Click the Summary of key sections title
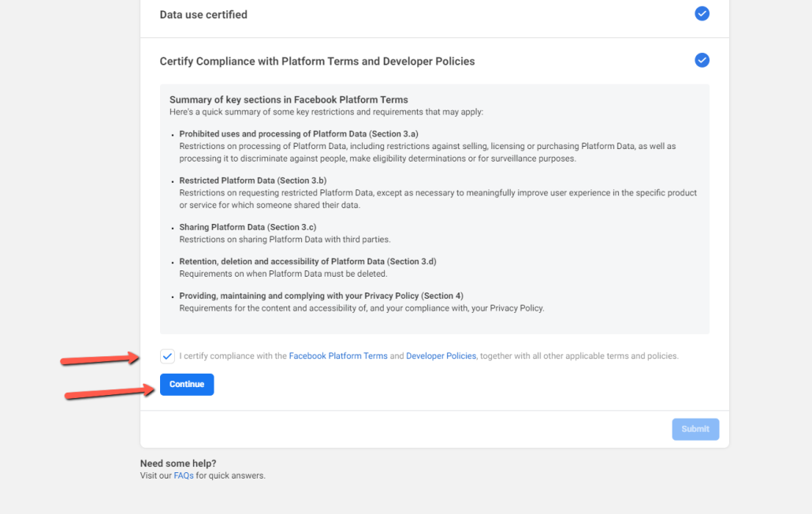 289,99
